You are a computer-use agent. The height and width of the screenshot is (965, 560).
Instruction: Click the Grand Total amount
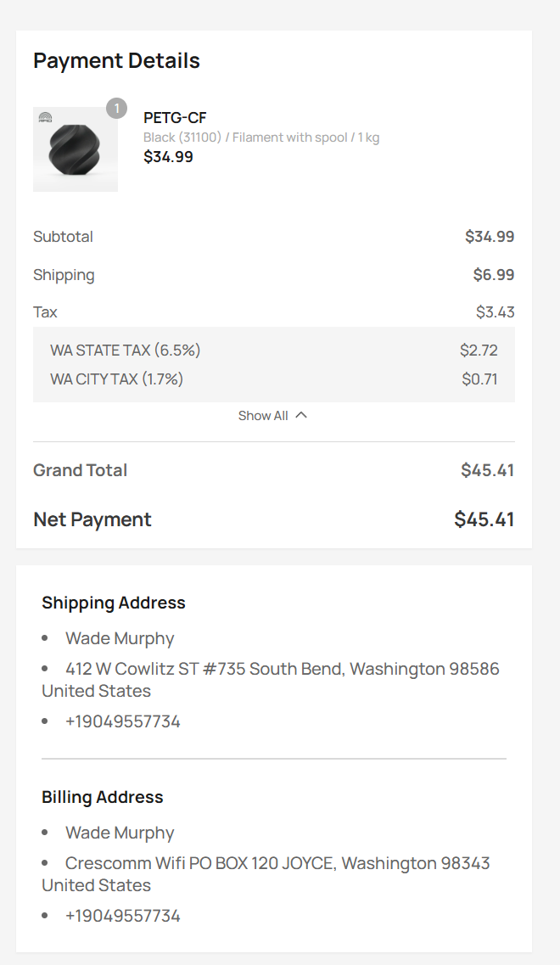click(x=487, y=470)
